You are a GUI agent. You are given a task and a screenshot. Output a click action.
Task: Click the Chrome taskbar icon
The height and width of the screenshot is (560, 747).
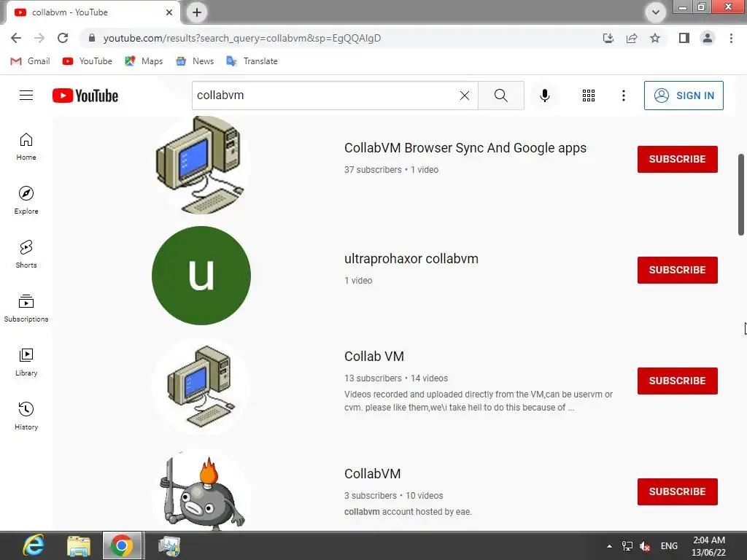click(x=122, y=545)
